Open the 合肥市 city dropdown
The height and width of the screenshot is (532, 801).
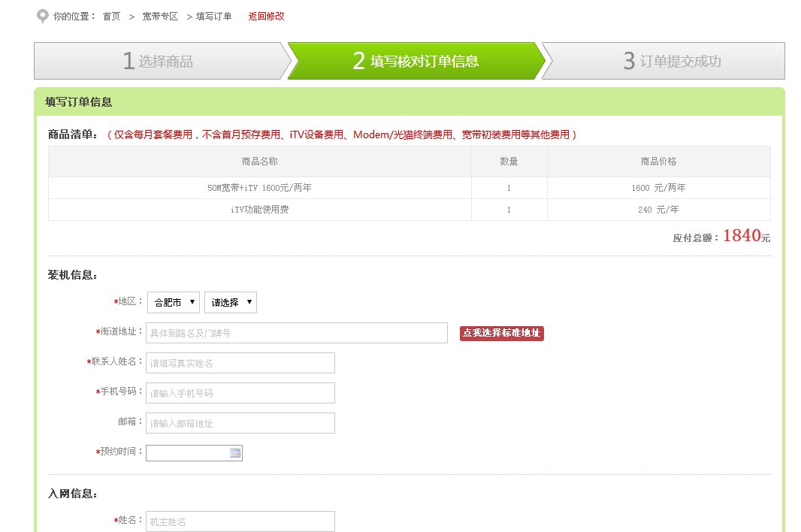[x=173, y=302]
